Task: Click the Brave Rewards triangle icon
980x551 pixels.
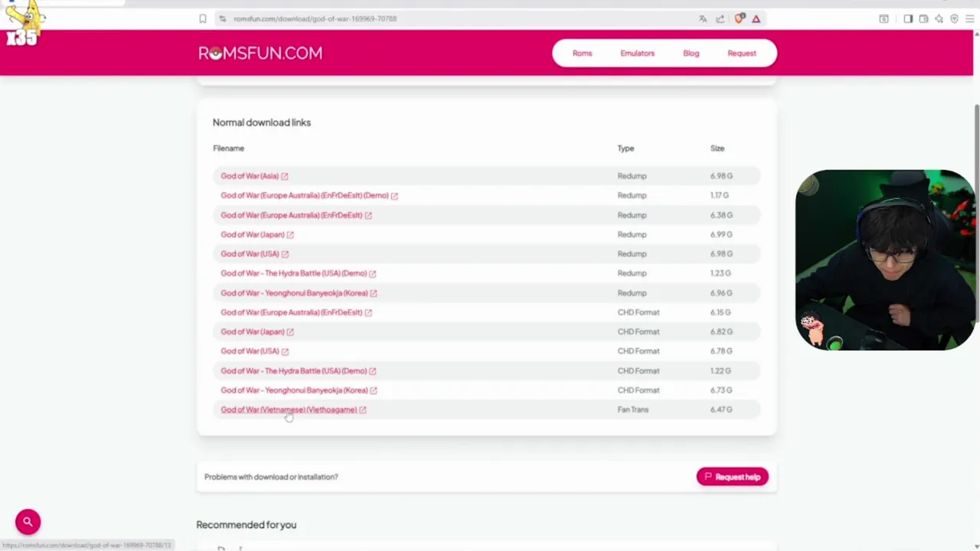Action: [x=756, y=19]
